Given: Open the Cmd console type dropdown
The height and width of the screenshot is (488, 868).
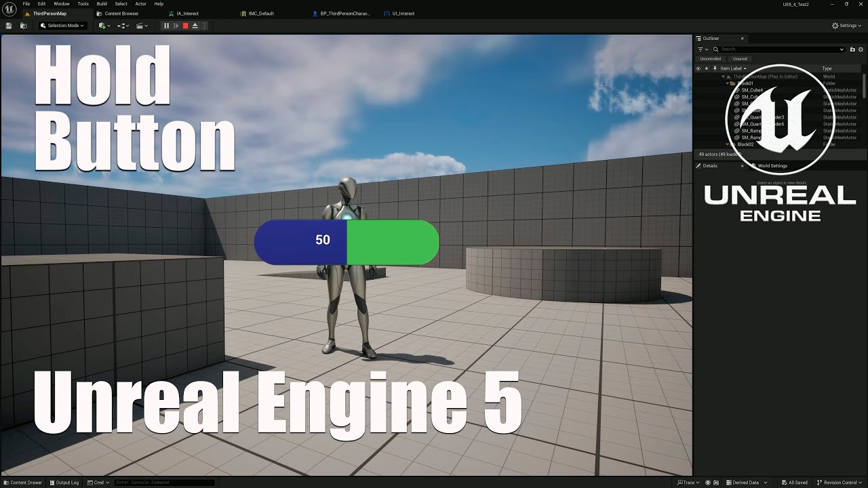Looking at the screenshot, I should (99, 483).
